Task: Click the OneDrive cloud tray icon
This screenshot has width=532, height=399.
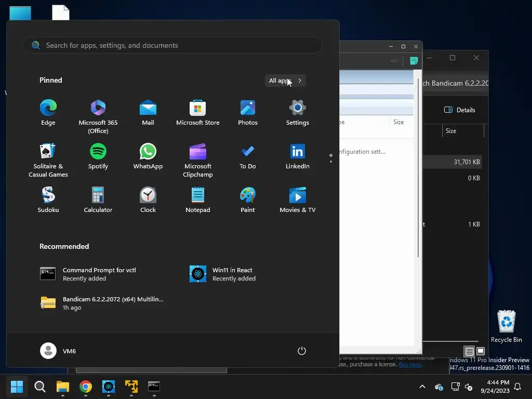Action: [438, 387]
